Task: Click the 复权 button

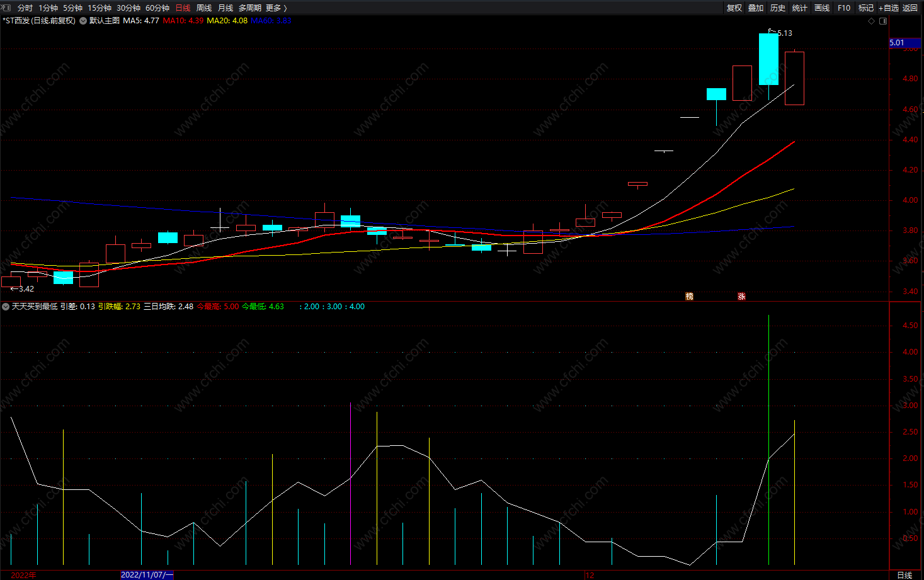Action: (x=734, y=8)
